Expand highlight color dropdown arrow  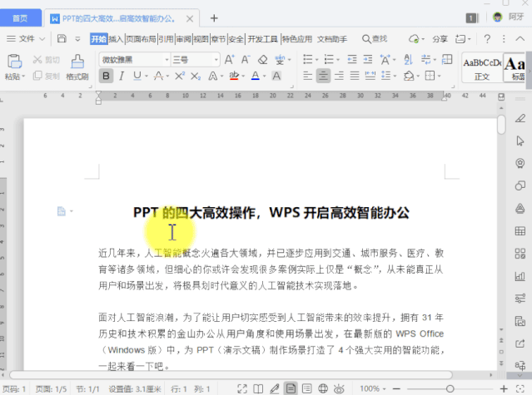243,77
